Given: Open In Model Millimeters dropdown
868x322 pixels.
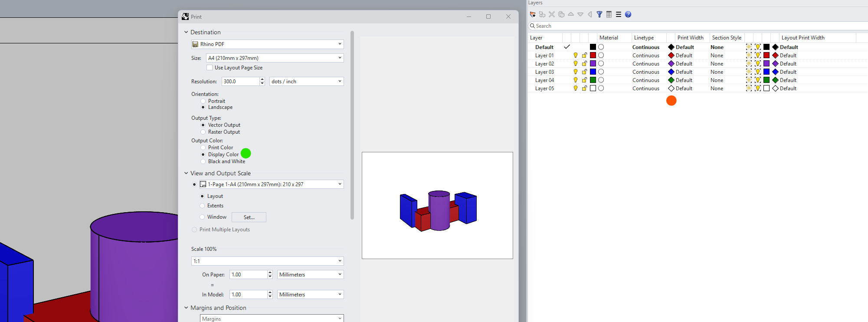Looking at the screenshot, I should 311,295.
